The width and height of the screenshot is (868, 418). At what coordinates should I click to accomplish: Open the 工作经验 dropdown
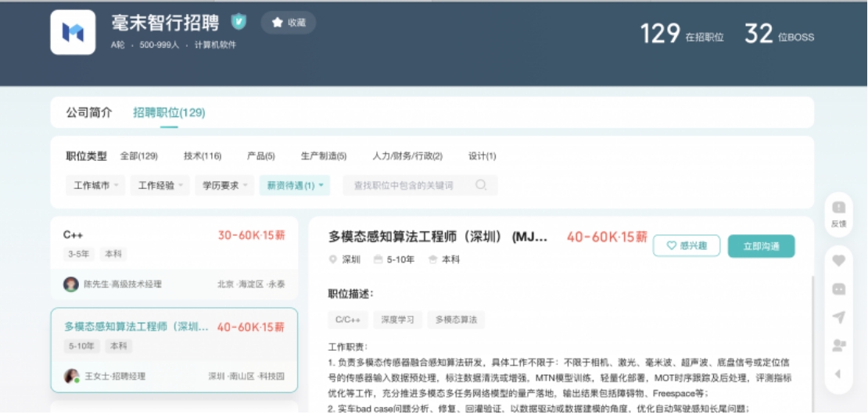point(160,186)
